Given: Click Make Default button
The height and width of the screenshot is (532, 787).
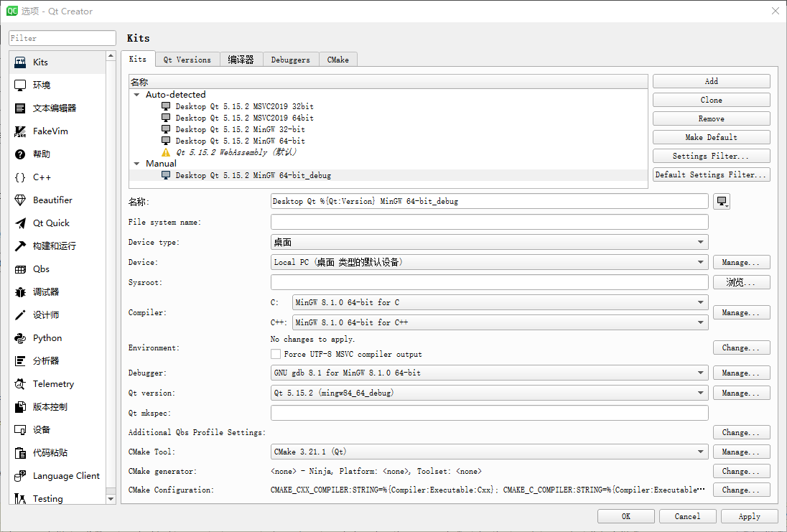Looking at the screenshot, I should click(x=711, y=138).
